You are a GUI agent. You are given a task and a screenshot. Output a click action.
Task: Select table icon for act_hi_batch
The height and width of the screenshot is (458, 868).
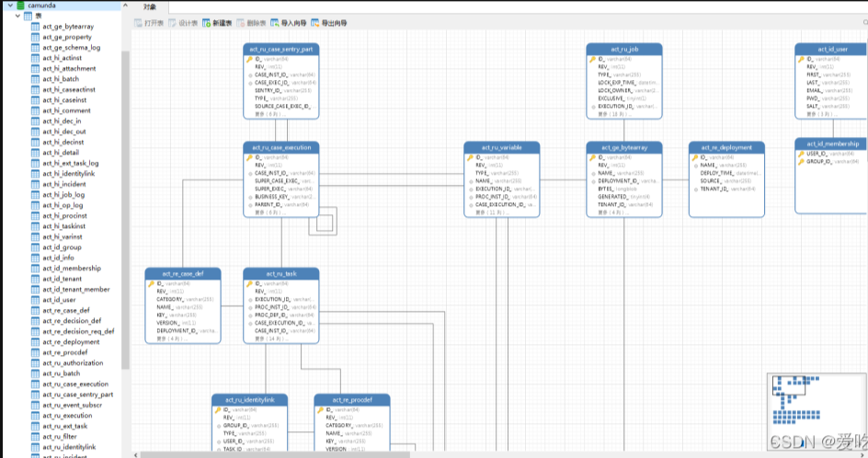[36, 79]
